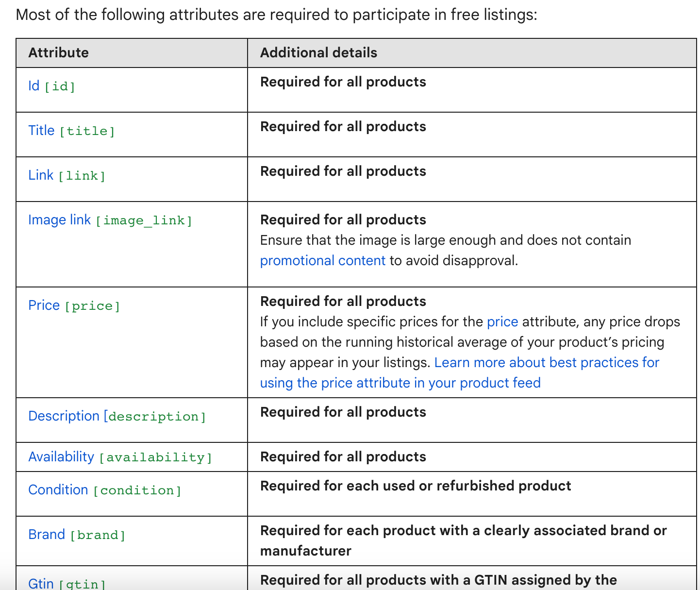Open the Brand [brand] attribute link
Viewport: 700px width, 590px height.
coord(77,535)
